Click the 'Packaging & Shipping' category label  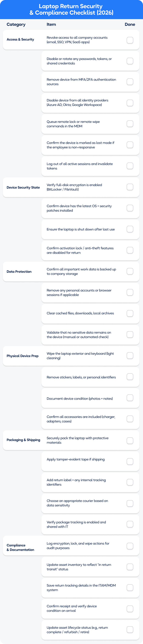(x=23, y=440)
